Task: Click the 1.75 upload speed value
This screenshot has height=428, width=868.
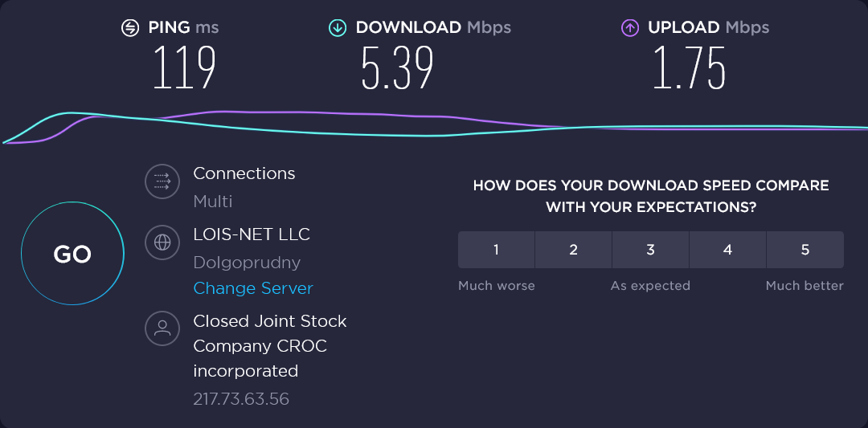Action: coord(689,68)
